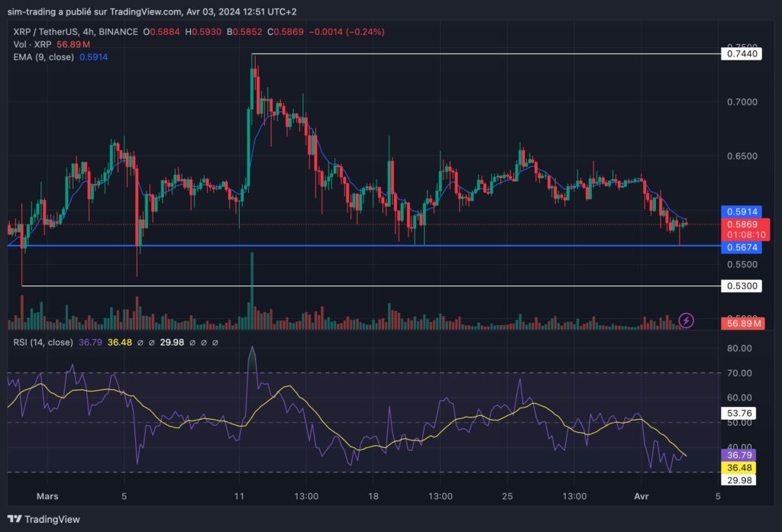Viewport: 782px width, 532px height.
Task: Select the 0.7440 price level label
Action: pos(742,54)
